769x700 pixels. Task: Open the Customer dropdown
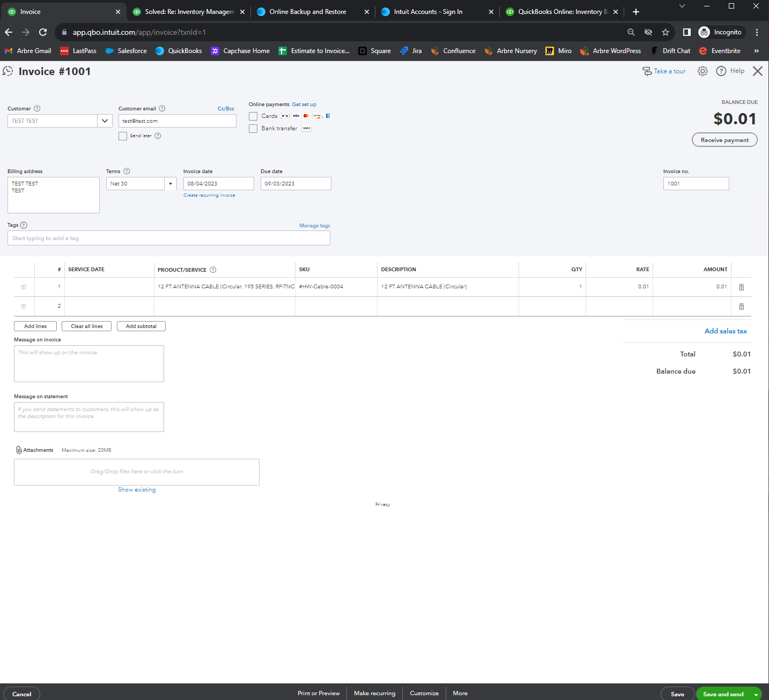(x=105, y=121)
